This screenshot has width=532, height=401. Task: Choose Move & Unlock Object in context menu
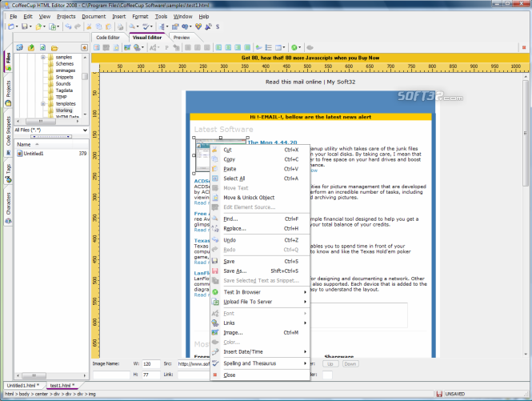point(260,197)
